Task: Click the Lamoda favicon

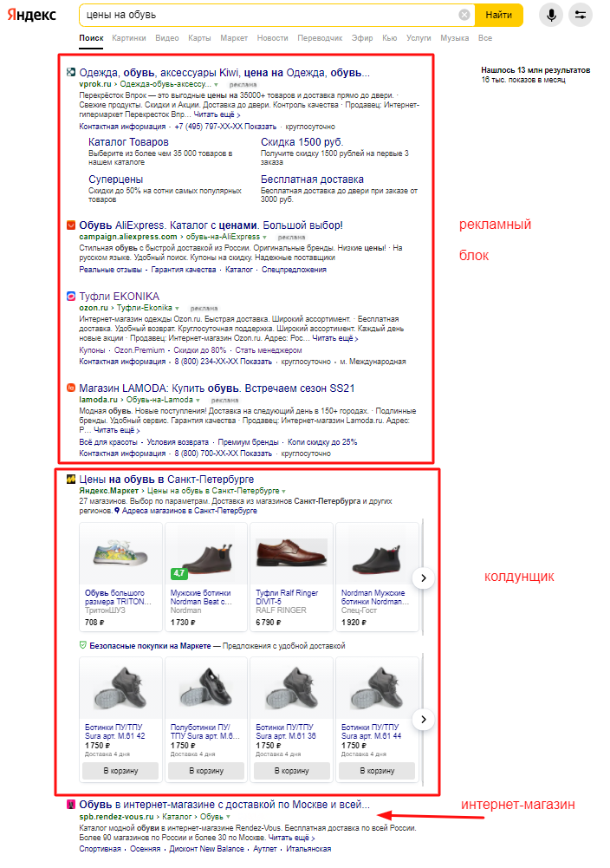Action: [71, 388]
